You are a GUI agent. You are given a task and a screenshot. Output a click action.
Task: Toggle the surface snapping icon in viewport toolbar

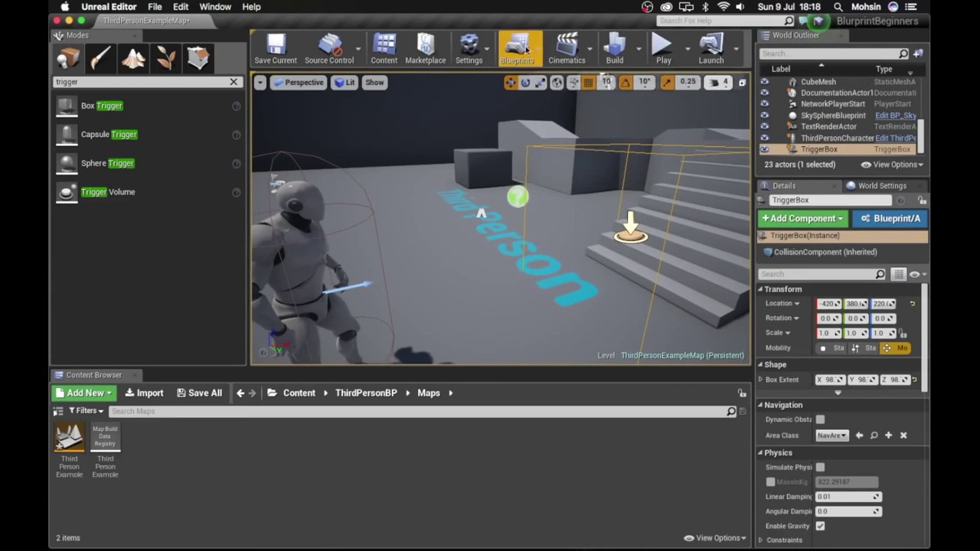click(x=573, y=82)
